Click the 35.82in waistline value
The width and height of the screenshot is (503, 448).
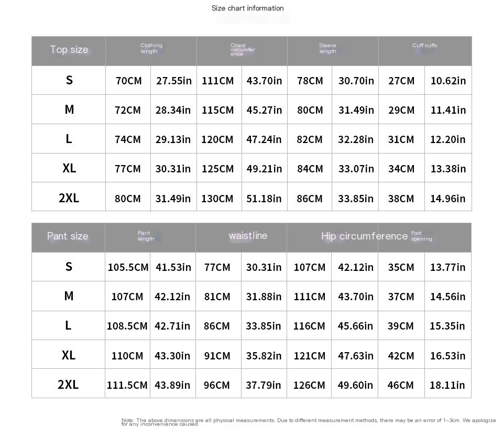264,356
